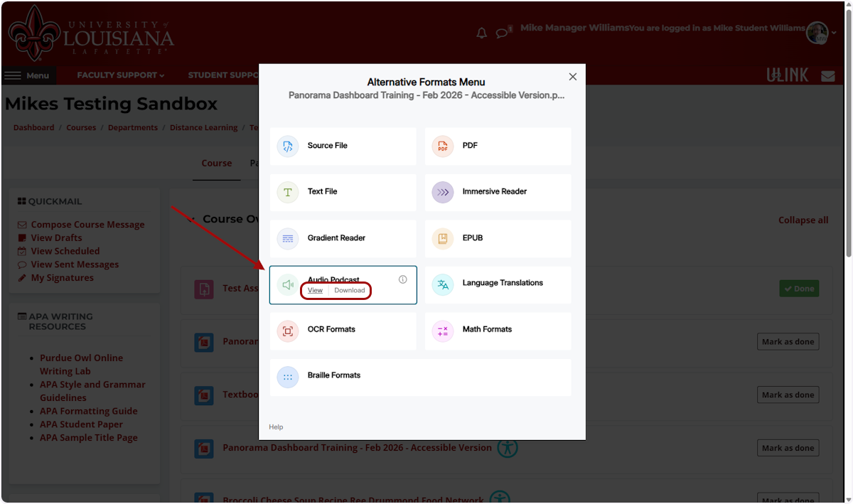853x504 pixels.
Task: Mark Panorama item as done
Action: point(788,341)
